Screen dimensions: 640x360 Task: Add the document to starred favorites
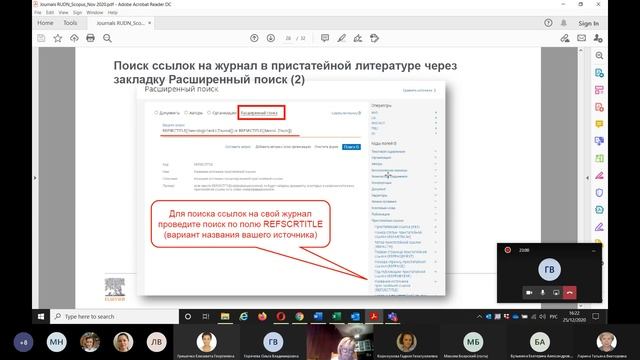tap(58, 38)
